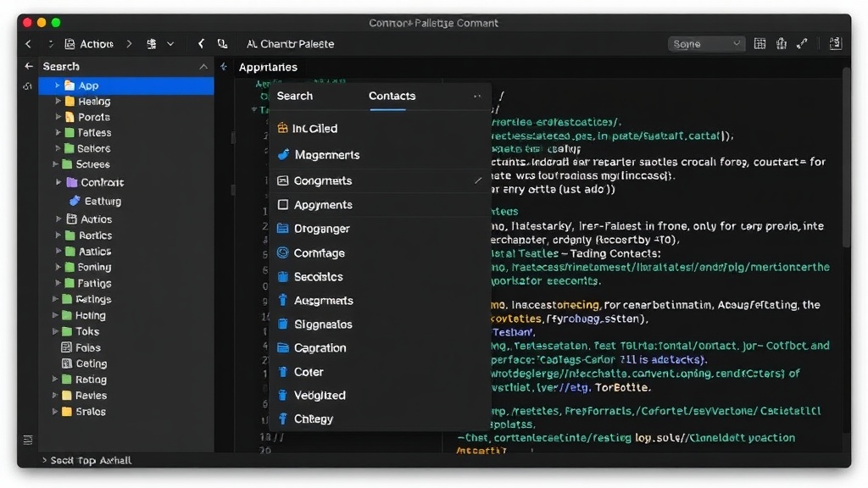This screenshot has width=868, height=488.
Task: Open the Chantr Paleste breadcrumb
Action: pos(291,44)
